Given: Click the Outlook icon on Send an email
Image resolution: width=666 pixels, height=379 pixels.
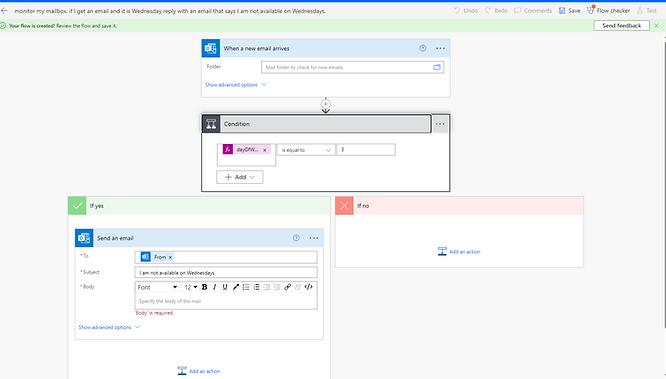Looking at the screenshot, I should 84,238.
